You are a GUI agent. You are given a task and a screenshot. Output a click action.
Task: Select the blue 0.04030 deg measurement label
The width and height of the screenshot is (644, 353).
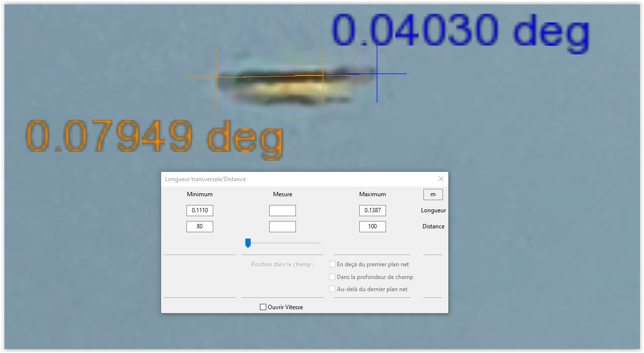[x=460, y=31]
